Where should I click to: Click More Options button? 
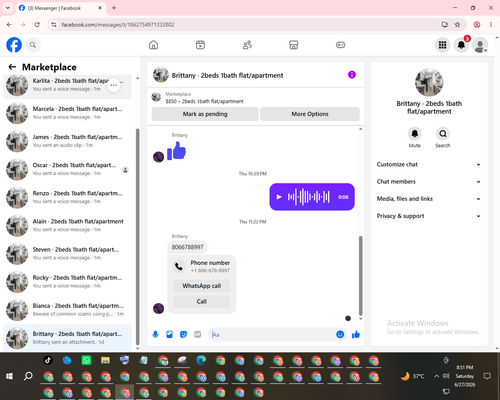310,114
